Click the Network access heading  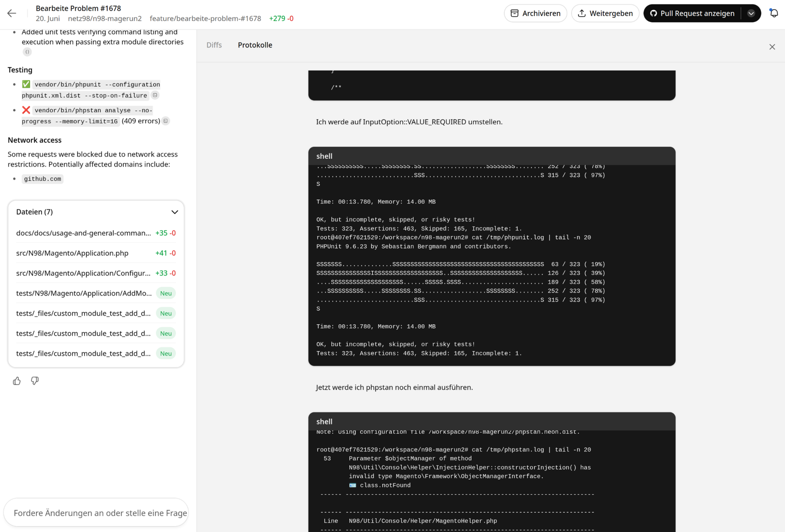coord(34,140)
